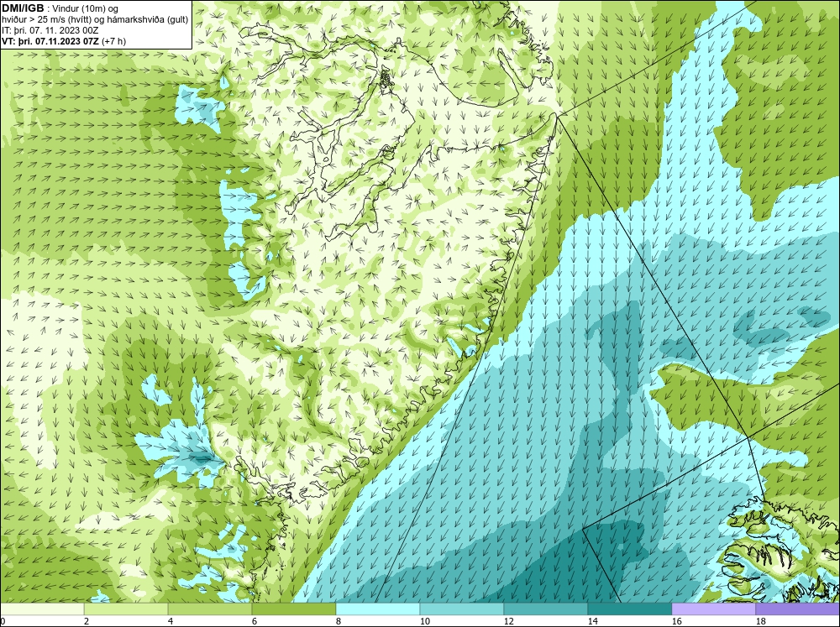The image size is (840, 627).
Task: Click the legend scale label 6
Action: coord(254,621)
